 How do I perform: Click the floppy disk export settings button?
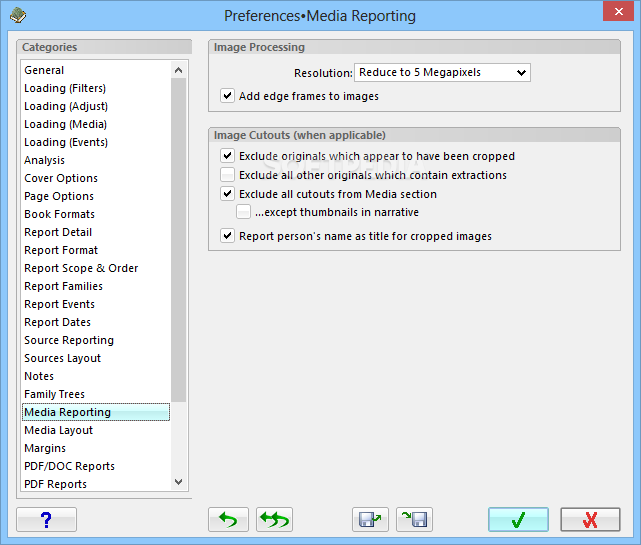(x=370, y=519)
